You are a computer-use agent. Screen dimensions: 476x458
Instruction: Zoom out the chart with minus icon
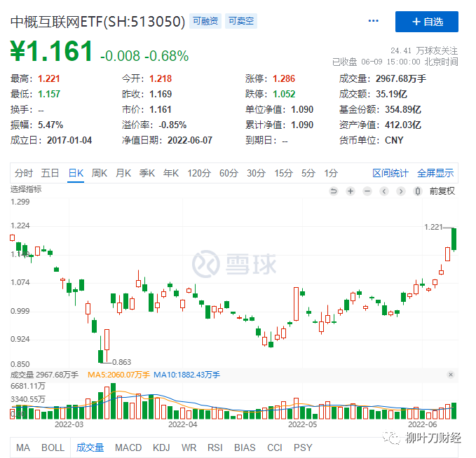[367, 191]
